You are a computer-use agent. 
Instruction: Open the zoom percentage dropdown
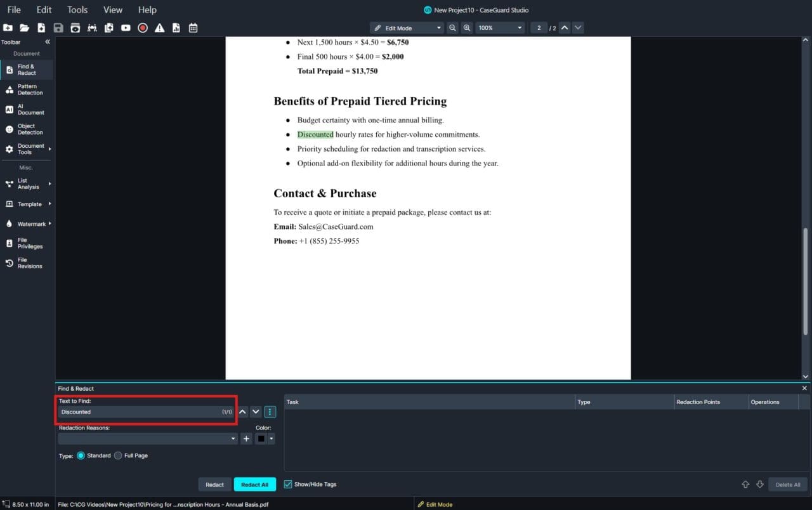click(520, 27)
